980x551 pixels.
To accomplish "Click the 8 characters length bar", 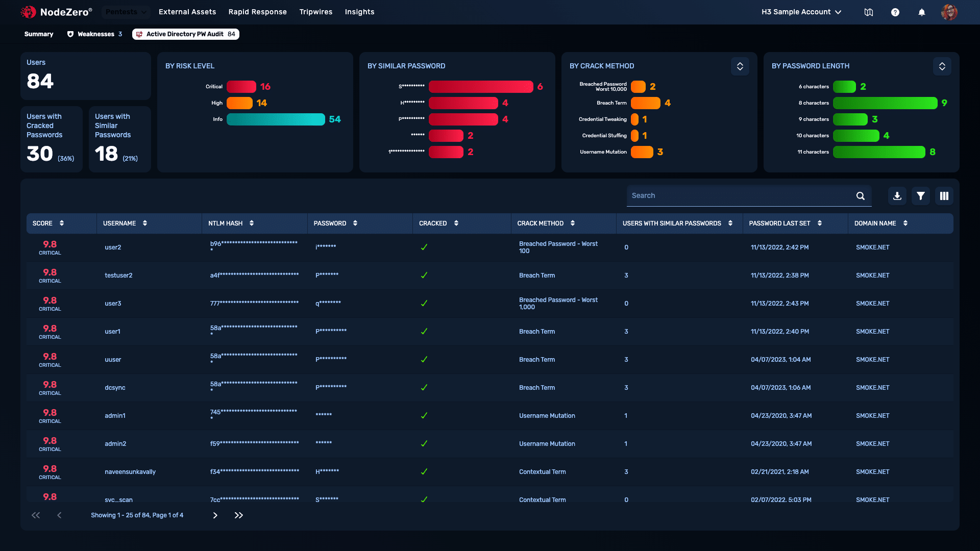I will point(885,103).
